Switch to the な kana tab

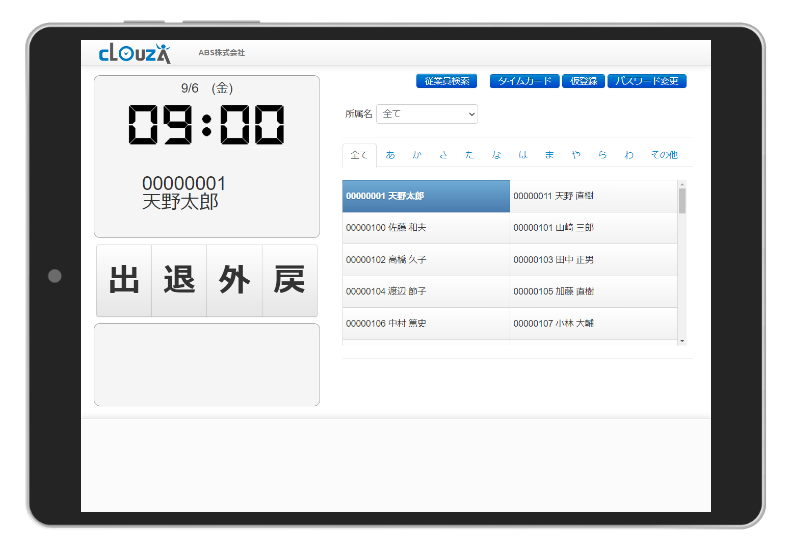coord(496,155)
